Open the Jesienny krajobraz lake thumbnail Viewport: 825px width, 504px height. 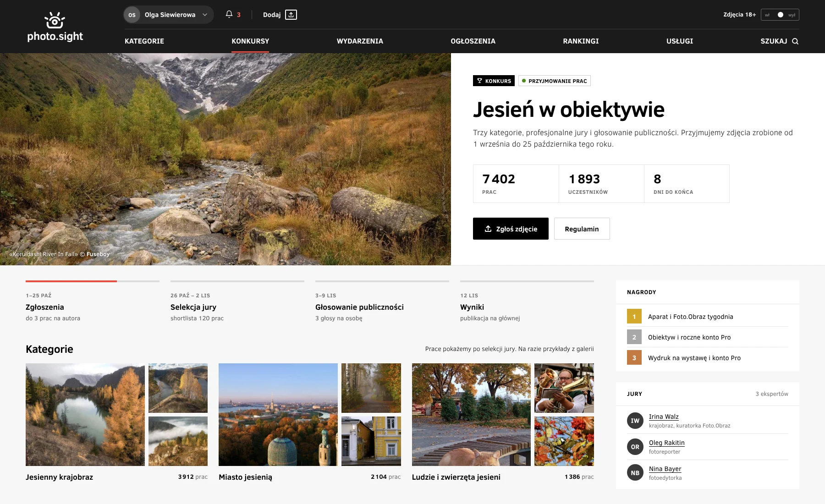pyautogui.click(x=85, y=415)
